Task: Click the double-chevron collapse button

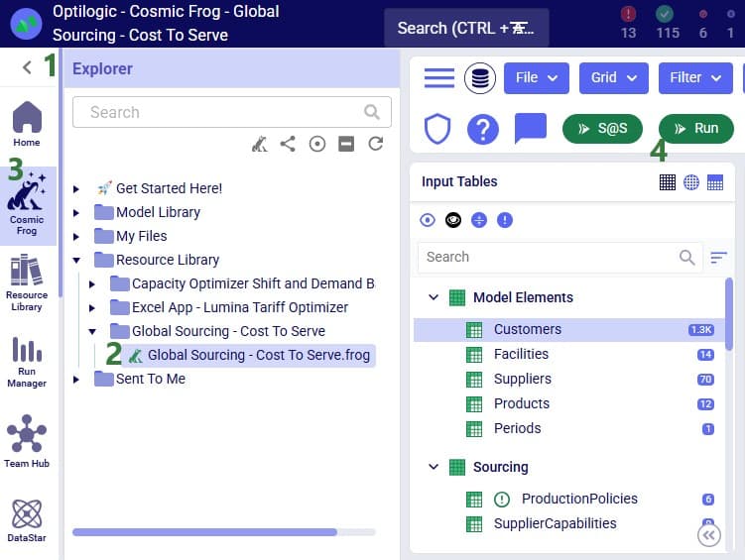Action: [709, 535]
